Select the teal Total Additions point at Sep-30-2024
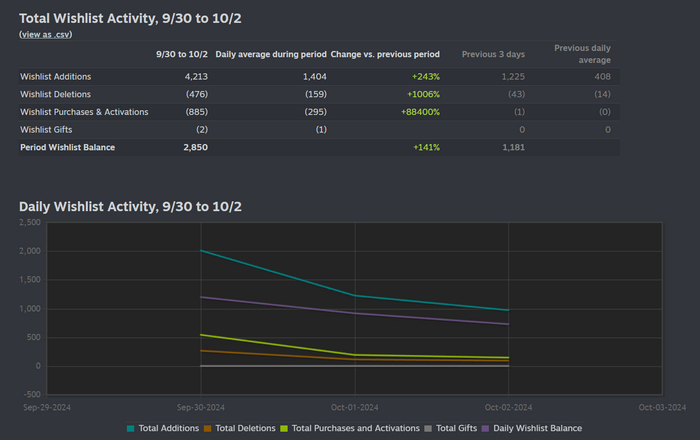The width and height of the screenshot is (700, 440). (202, 251)
